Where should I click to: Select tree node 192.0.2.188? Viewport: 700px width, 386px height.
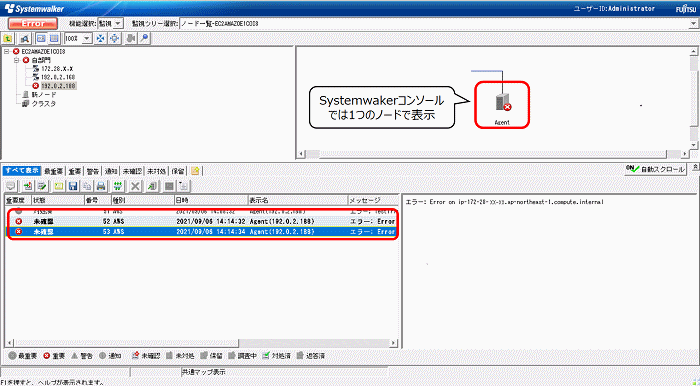[x=58, y=86]
